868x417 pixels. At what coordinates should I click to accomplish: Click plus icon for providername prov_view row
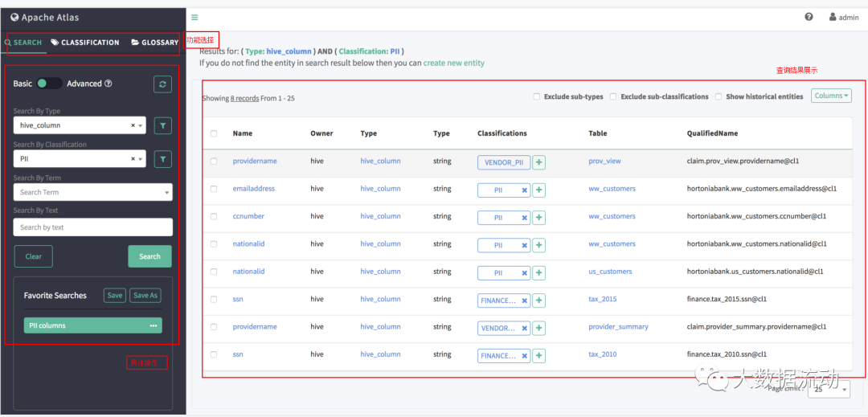(539, 162)
